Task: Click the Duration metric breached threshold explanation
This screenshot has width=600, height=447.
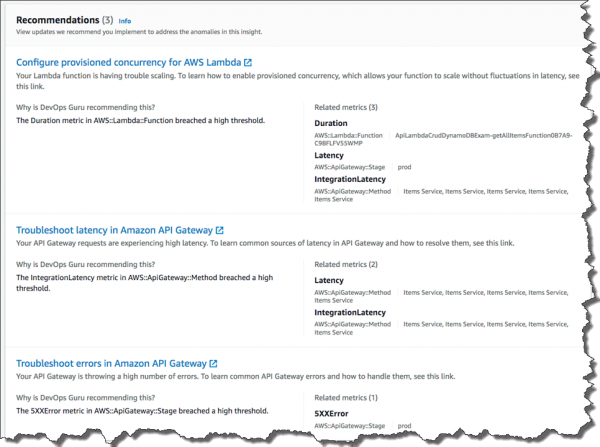Action: (x=140, y=121)
